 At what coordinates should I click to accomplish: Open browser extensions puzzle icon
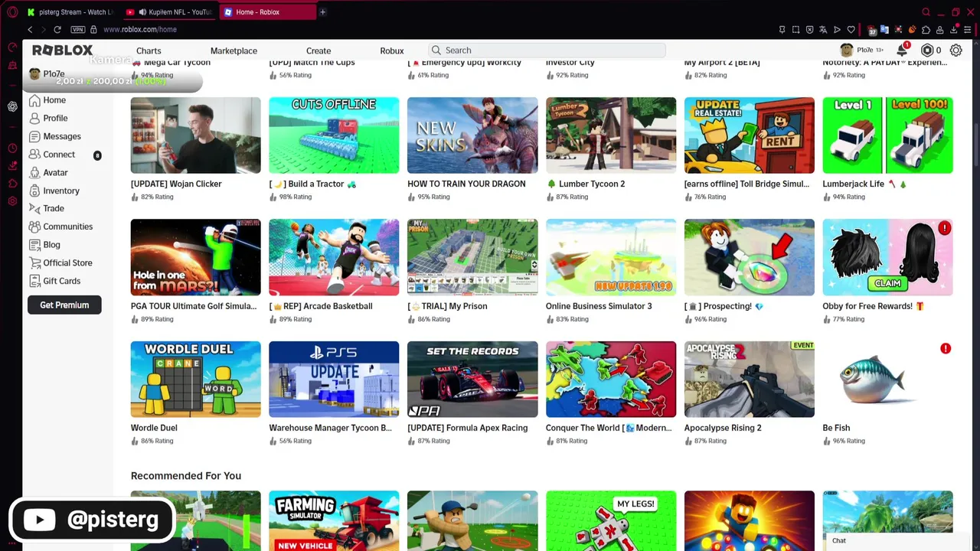926,30
